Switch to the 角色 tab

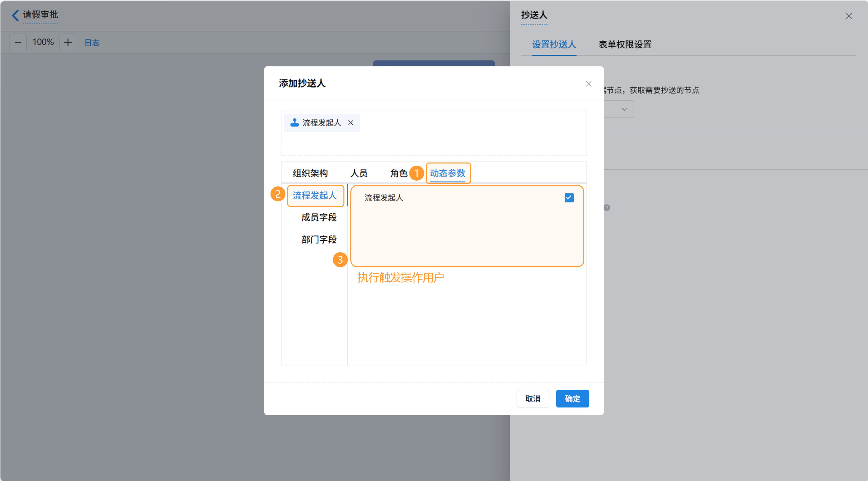[x=399, y=173]
